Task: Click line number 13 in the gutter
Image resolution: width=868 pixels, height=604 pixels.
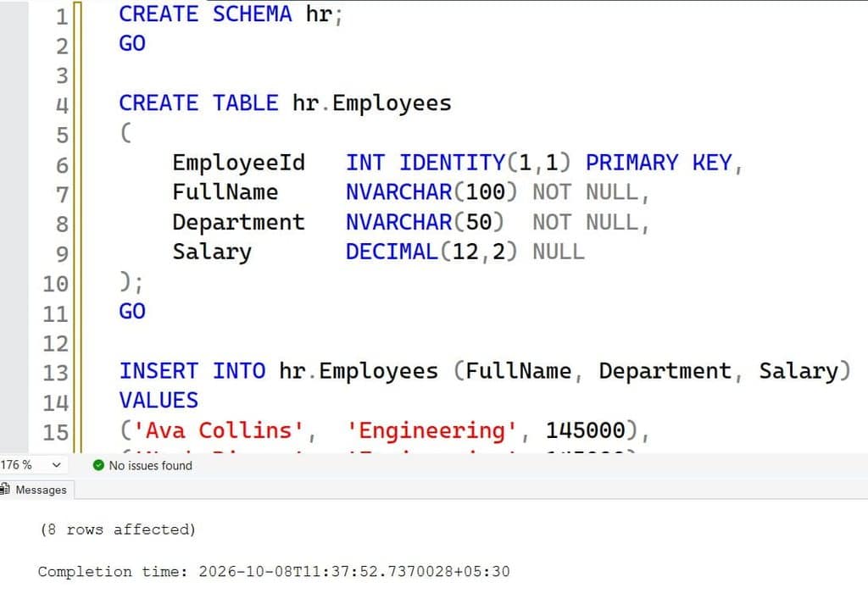Action: coord(55,373)
